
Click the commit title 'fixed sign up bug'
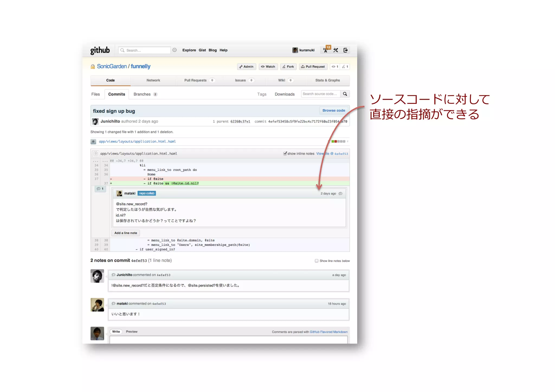coord(114,111)
